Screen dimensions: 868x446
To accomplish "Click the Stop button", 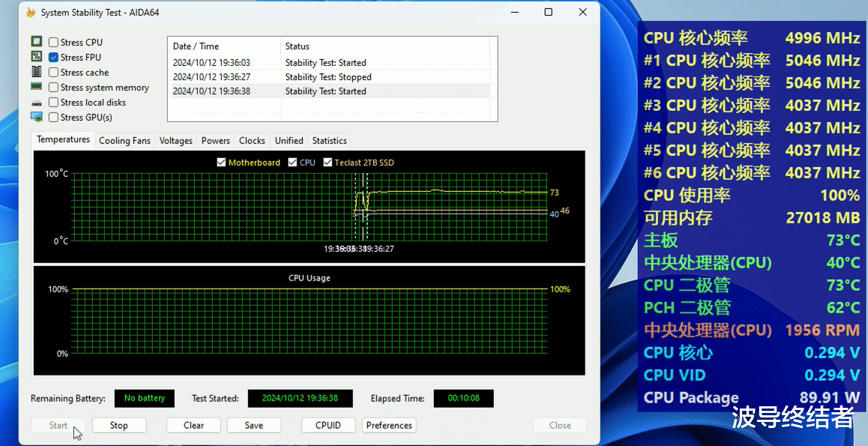I will [119, 425].
